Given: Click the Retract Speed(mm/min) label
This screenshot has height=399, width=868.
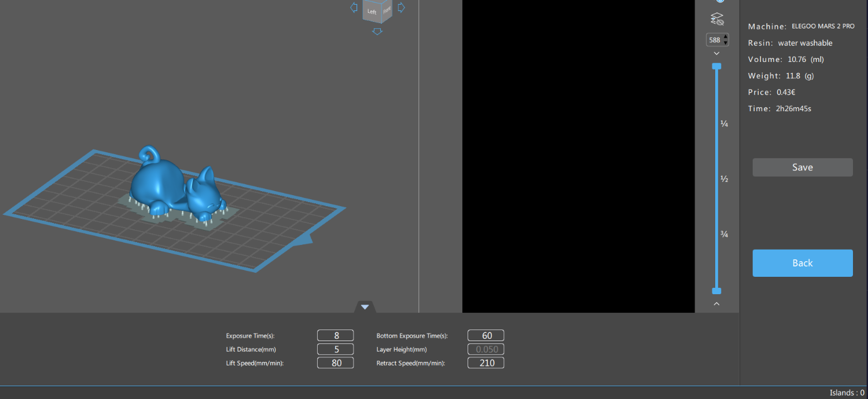Looking at the screenshot, I should 410,364.
